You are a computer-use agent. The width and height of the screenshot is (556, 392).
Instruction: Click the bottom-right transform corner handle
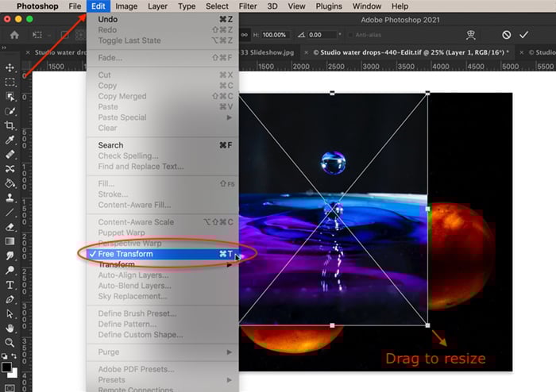coord(427,325)
